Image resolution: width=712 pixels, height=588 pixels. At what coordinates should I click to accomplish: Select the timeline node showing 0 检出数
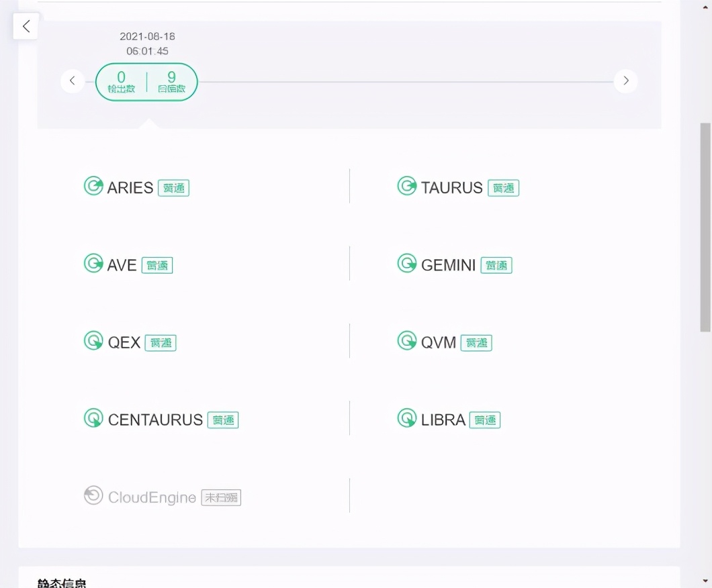121,81
